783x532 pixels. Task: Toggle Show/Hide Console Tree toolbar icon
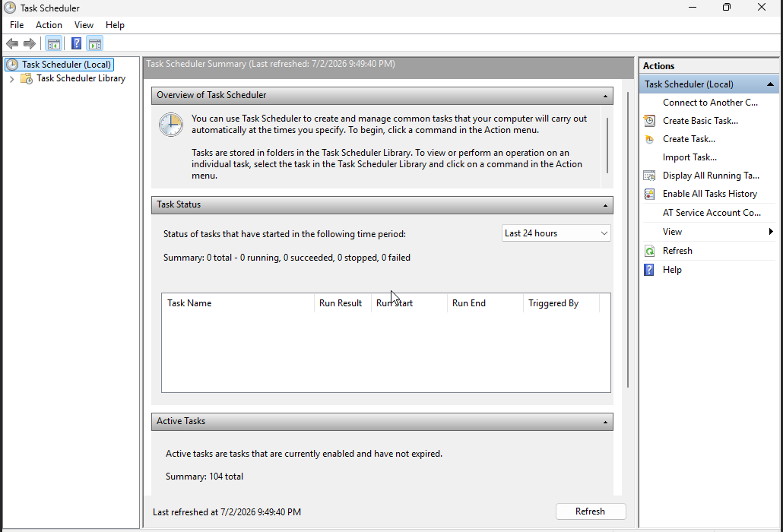(x=54, y=44)
